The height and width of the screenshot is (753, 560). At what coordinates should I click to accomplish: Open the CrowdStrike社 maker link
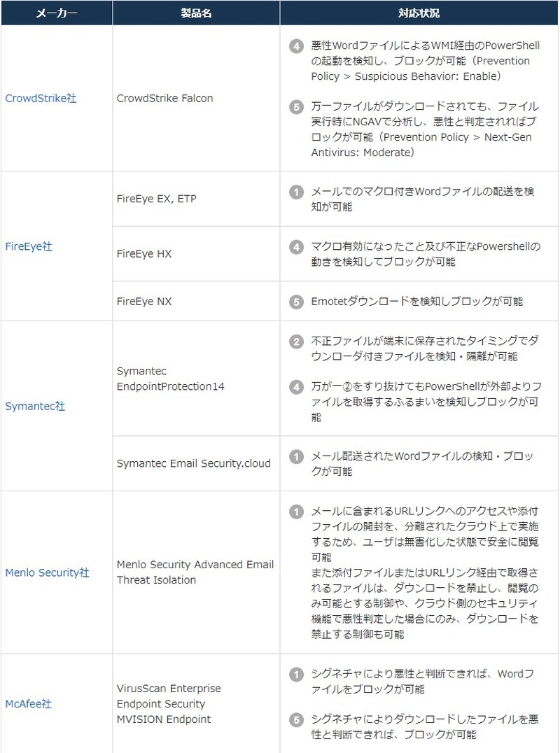(41, 99)
